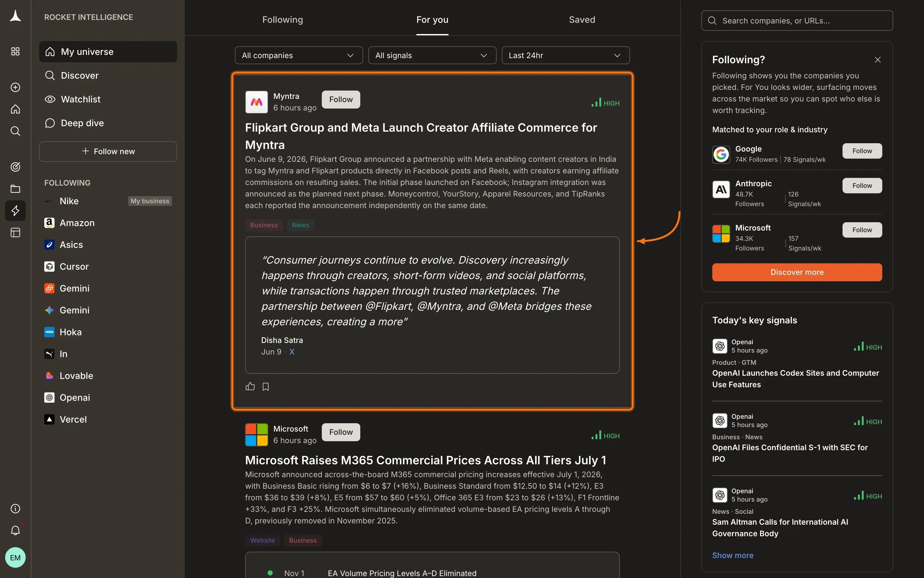
Task: Like the Myntra post with thumbs-up
Action: click(x=250, y=387)
